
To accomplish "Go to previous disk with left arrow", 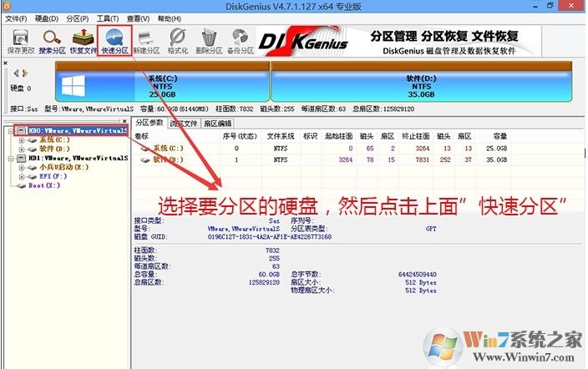I will 16,73.
